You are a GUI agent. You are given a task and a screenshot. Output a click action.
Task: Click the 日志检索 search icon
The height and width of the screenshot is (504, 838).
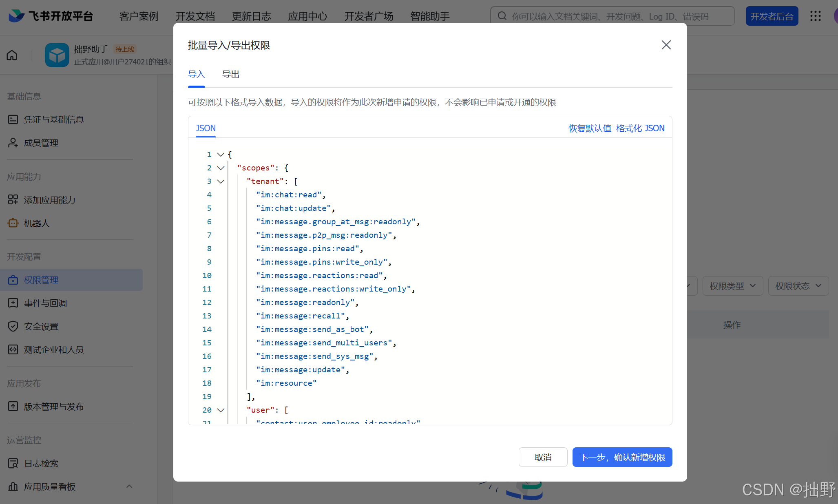[13, 463]
